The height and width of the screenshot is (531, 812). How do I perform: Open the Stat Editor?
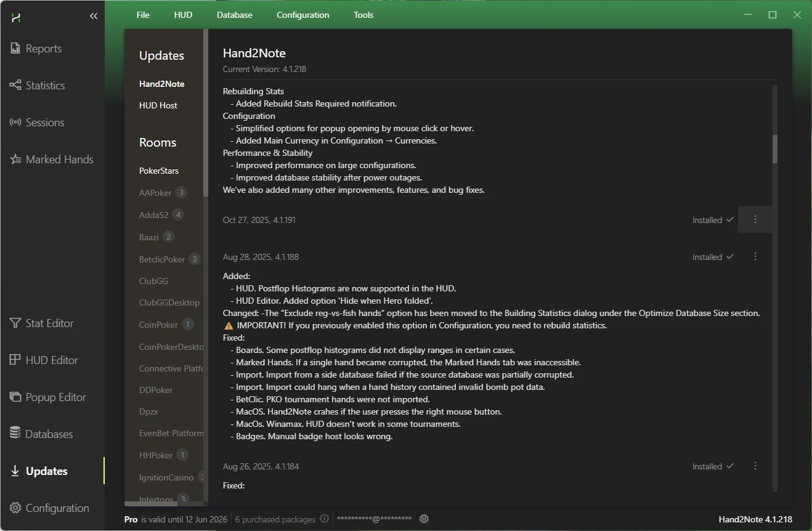tap(41, 323)
